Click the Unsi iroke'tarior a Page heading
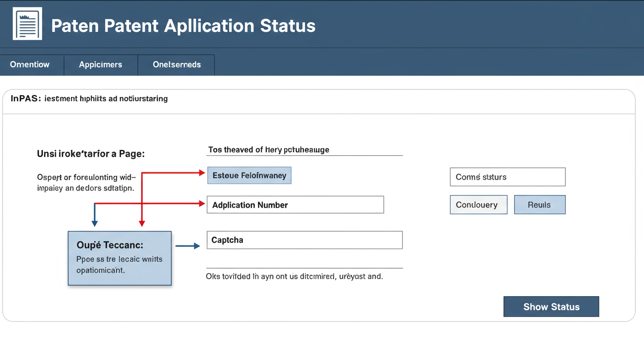Viewport: 644px width, 351px height. click(x=90, y=154)
